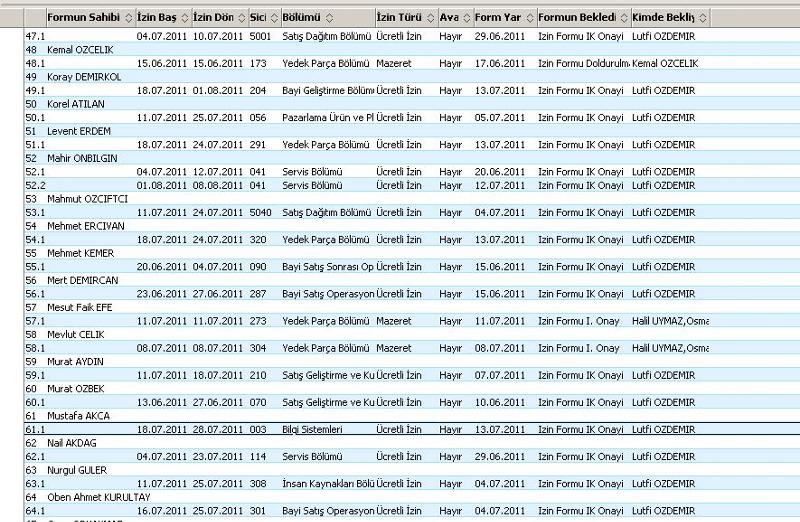Select the Mahir ONBILGIN group row
Image resolution: width=800 pixels, height=522 pixels.
pos(412,158)
